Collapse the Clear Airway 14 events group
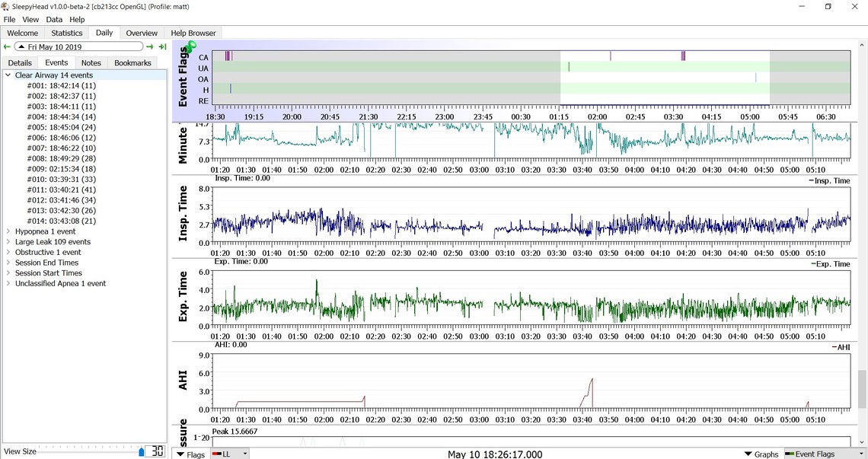Image resolution: width=868 pixels, height=459 pixels. point(8,75)
